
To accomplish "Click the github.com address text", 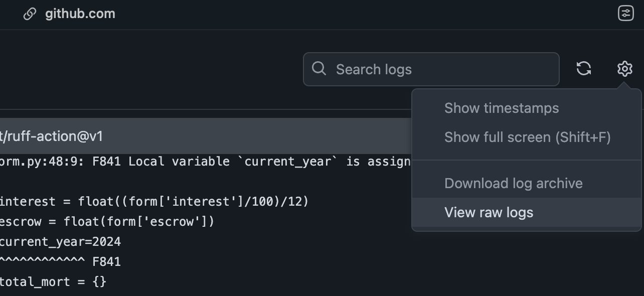I will (x=80, y=14).
